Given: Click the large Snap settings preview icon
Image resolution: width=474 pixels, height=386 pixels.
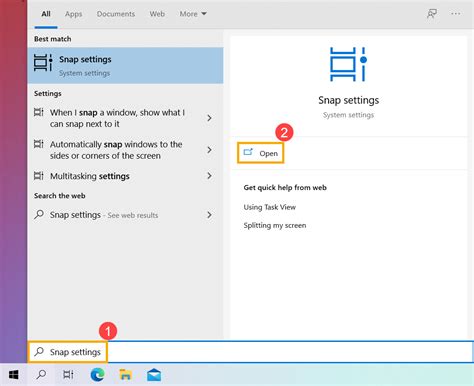Looking at the screenshot, I should (348, 64).
